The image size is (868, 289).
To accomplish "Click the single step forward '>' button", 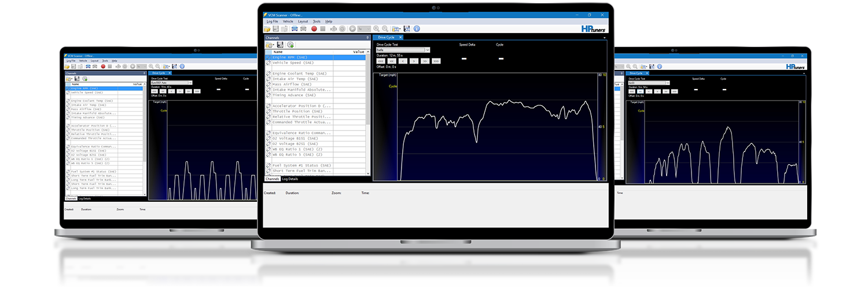I will pos(415,61).
